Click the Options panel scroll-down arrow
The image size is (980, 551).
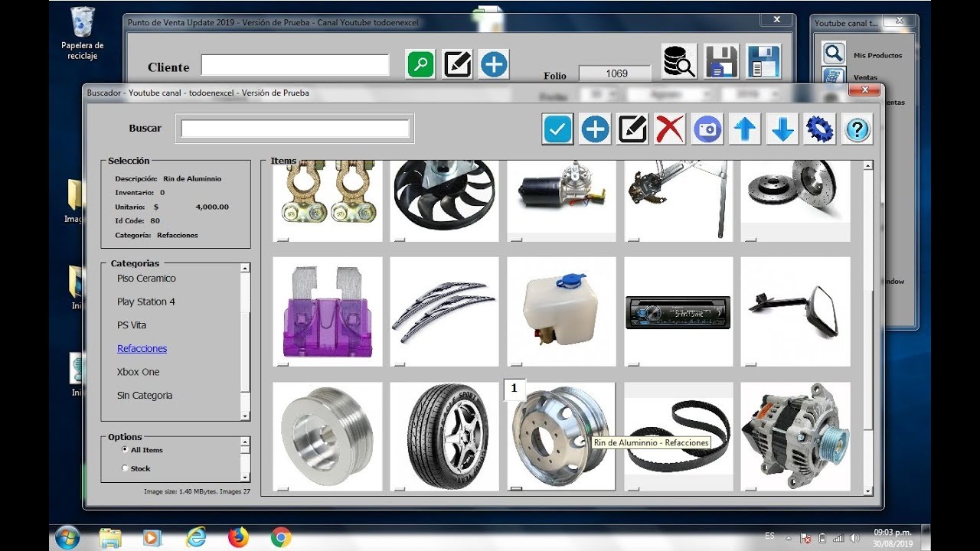(245, 477)
